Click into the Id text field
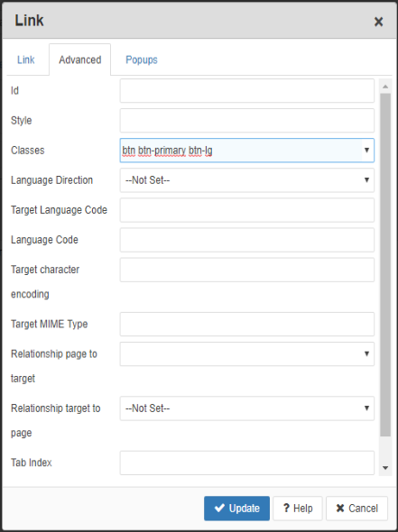 [x=247, y=90]
